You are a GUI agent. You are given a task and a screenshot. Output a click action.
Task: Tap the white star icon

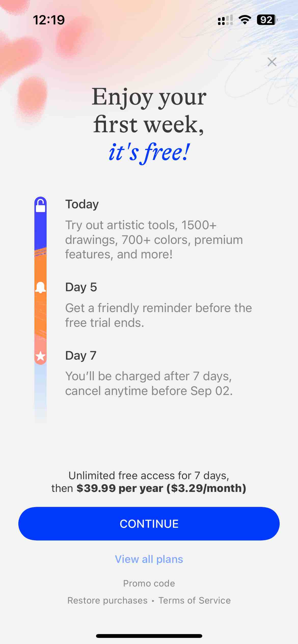(40, 356)
